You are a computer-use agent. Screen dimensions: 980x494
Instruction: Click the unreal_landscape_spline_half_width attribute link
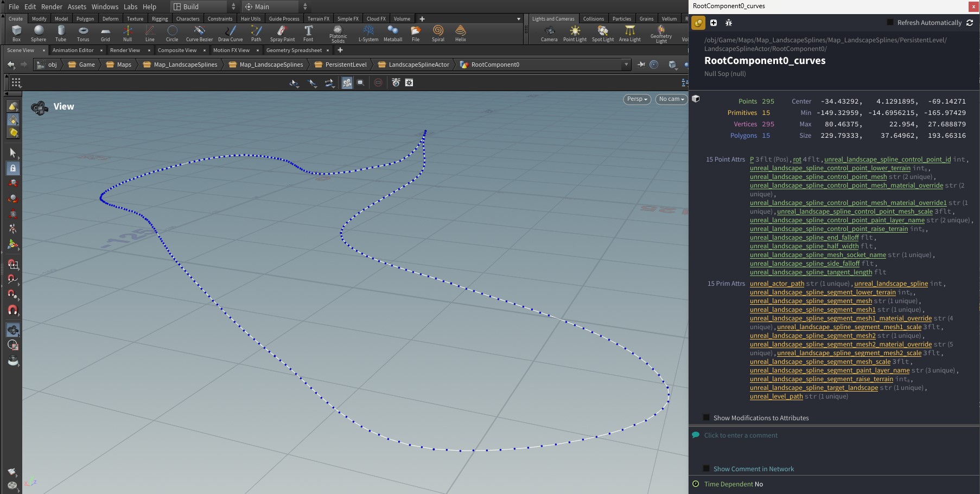[x=804, y=246]
